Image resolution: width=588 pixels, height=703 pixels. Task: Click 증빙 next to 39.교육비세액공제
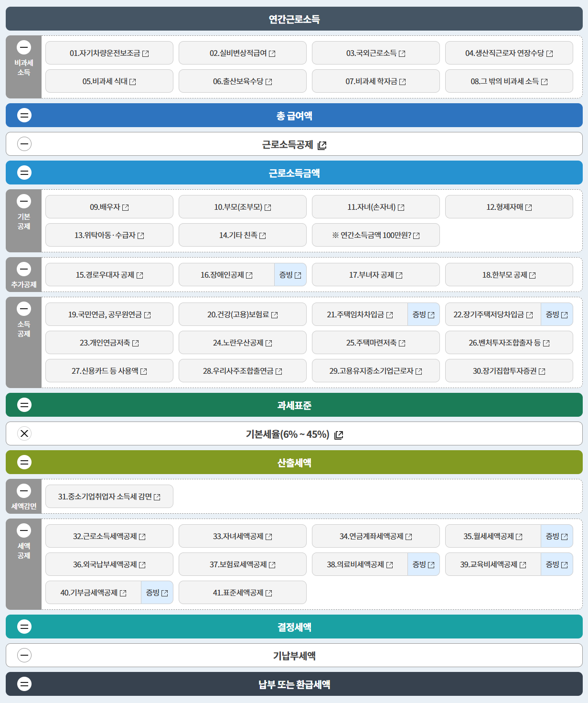pos(557,564)
